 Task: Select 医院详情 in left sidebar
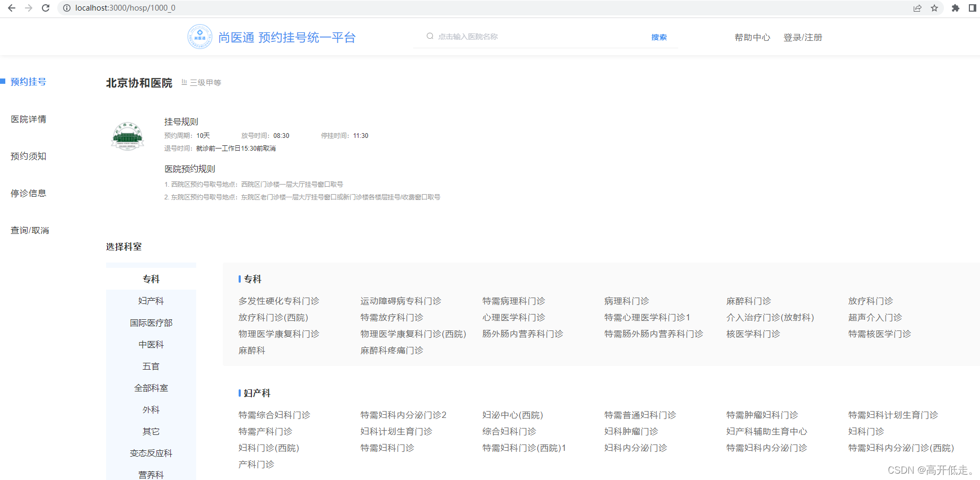coord(29,119)
